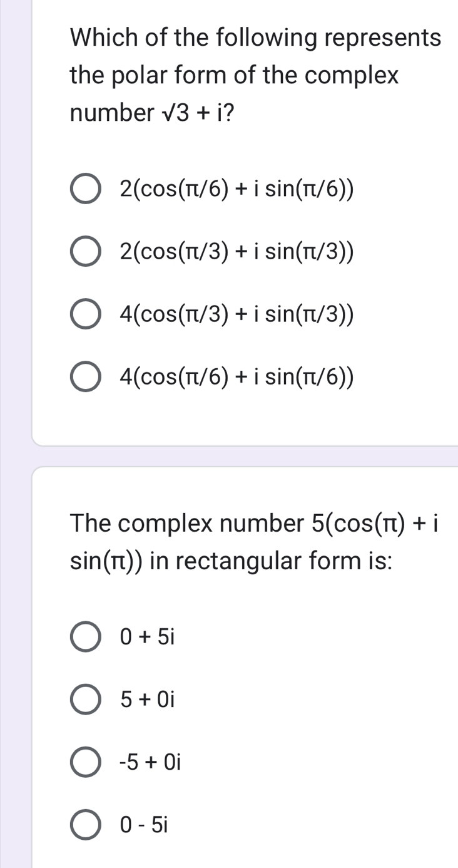458x868 pixels.
Task: Select radio button for 2(cos(π/6) + i sin(π/6))
Action: (x=85, y=190)
